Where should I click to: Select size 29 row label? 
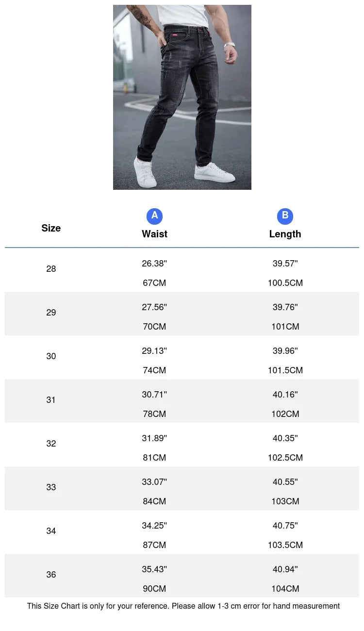pos(51,313)
